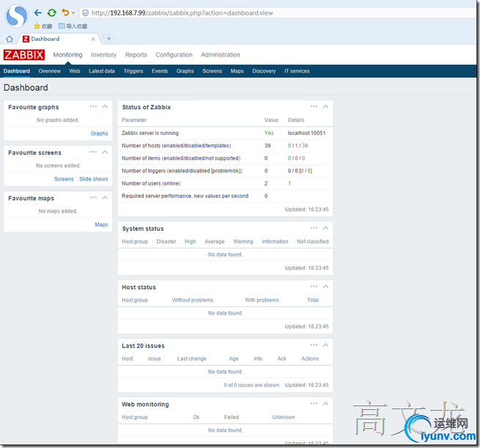Open the Favourite graphs options menu dots
The image size is (480, 448).
click(93, 106)
